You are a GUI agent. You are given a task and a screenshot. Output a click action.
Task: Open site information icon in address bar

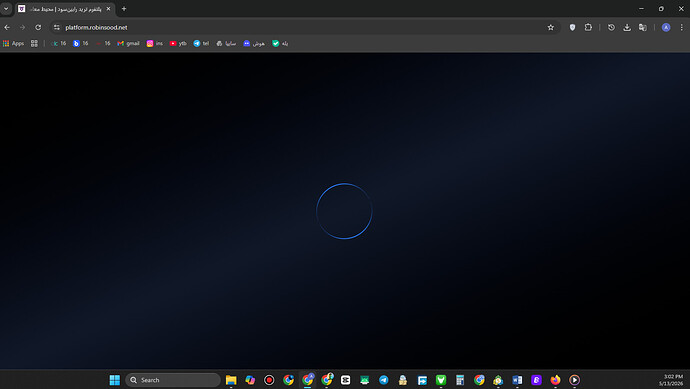[57, 27]
